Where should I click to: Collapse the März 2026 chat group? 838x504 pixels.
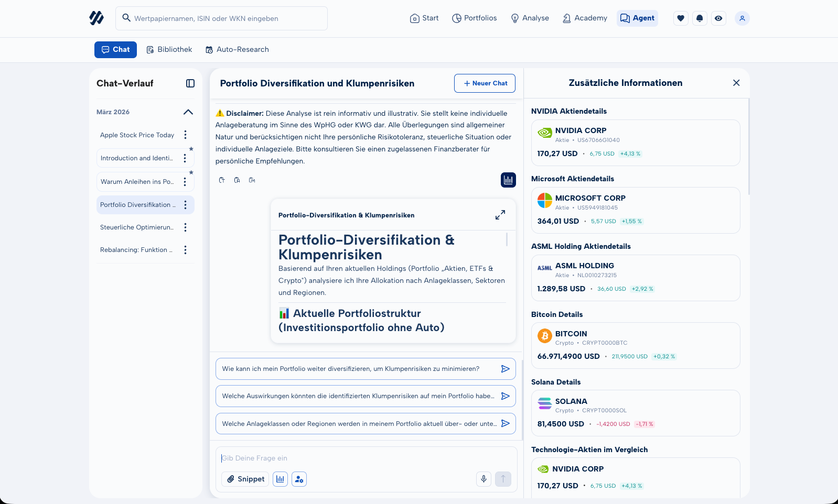pos(188,112)
